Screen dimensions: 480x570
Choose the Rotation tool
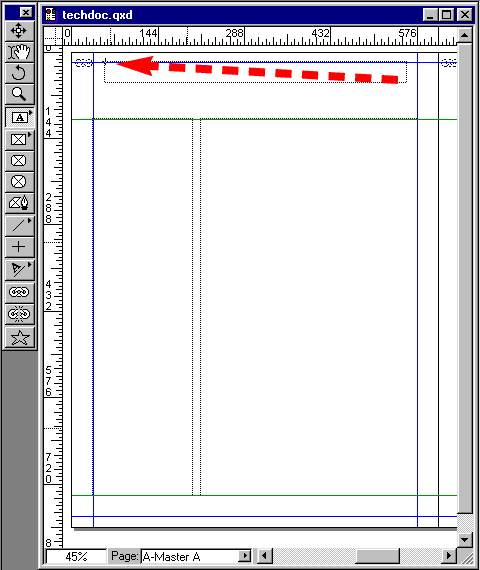pos(20,73)
